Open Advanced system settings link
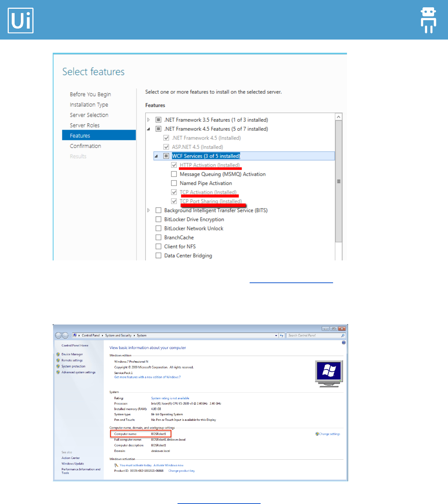448x504 pixels. pos(78,372)
